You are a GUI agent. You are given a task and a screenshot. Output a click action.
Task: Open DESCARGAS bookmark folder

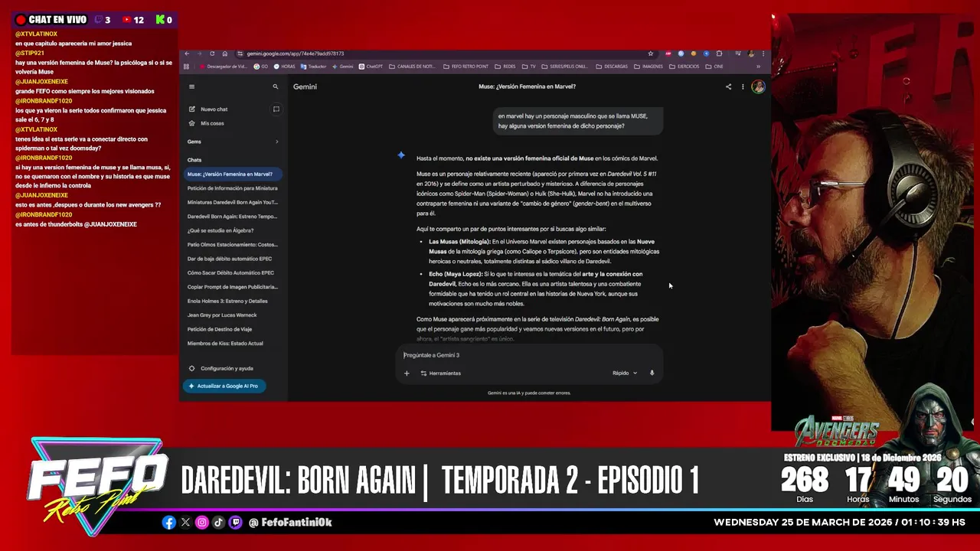click(612, 67)
